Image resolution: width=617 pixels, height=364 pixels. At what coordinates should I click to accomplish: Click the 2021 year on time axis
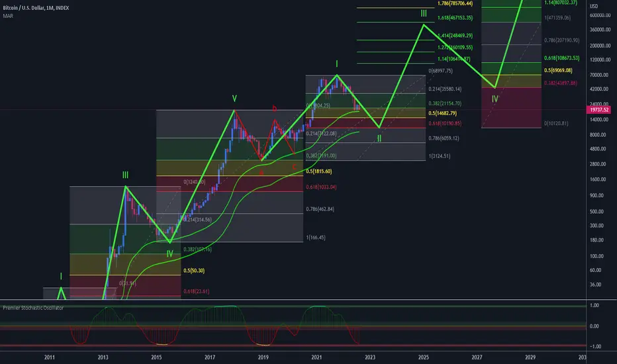point(316,357)
